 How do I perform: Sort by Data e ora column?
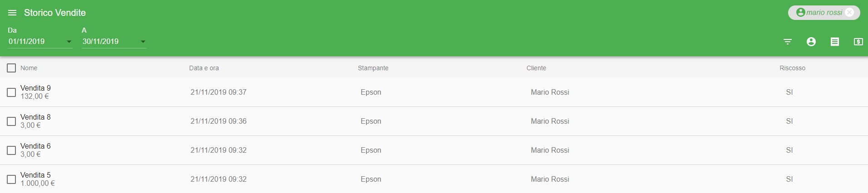click(x=204, y=68)
